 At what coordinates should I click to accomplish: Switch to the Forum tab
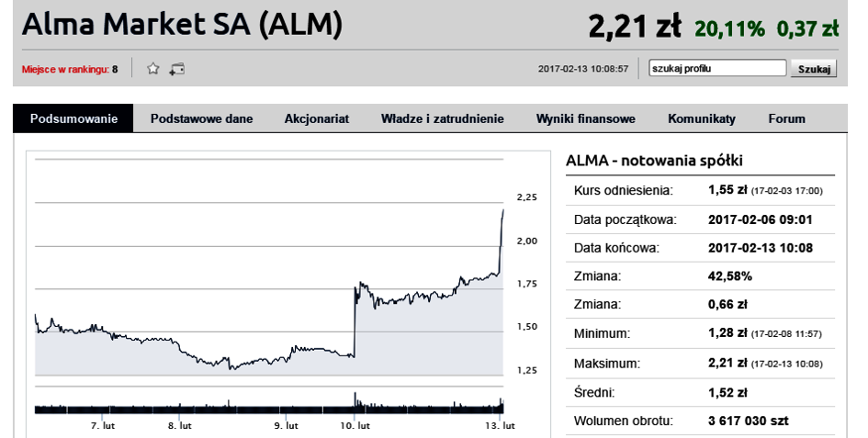coord(786,118)
